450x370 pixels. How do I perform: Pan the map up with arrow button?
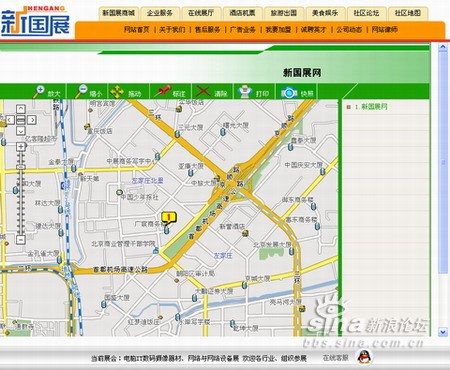21,109
